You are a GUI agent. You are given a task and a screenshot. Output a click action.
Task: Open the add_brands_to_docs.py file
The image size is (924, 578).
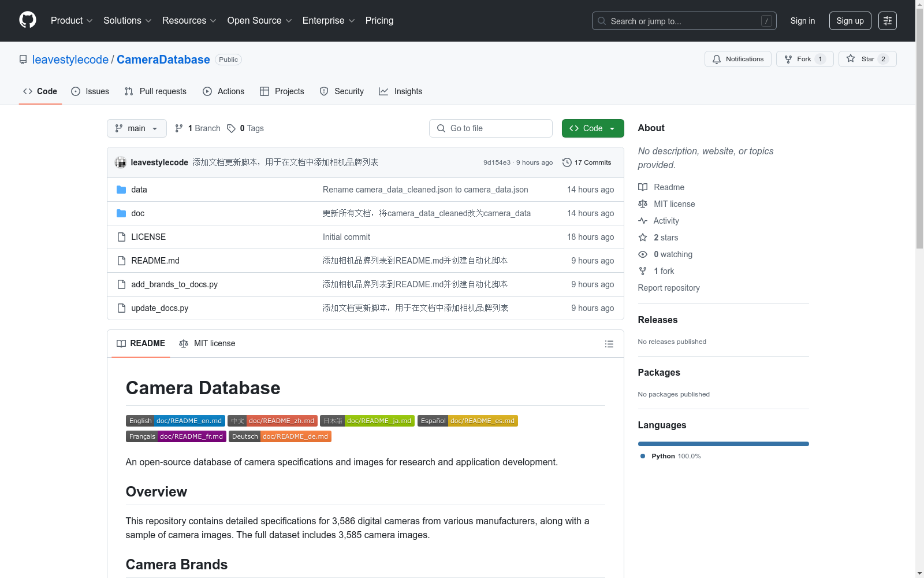(174, 284)
